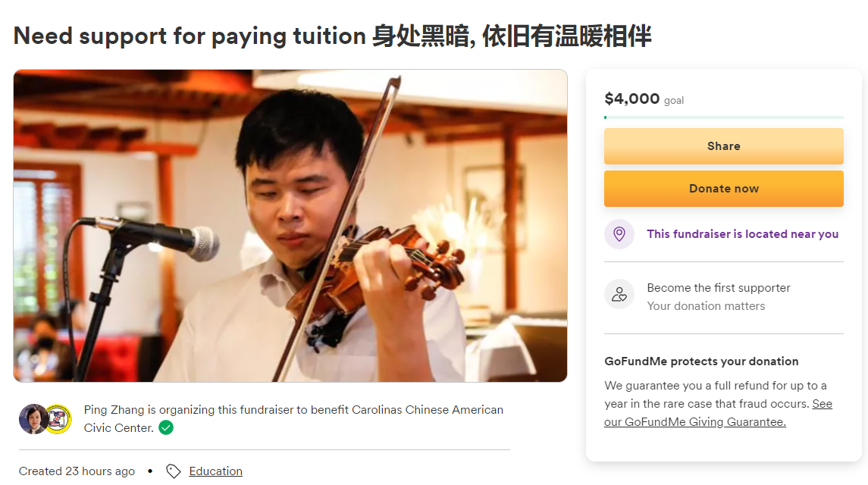
Task: Click the Donate now button
Action: tap(723, 189)
